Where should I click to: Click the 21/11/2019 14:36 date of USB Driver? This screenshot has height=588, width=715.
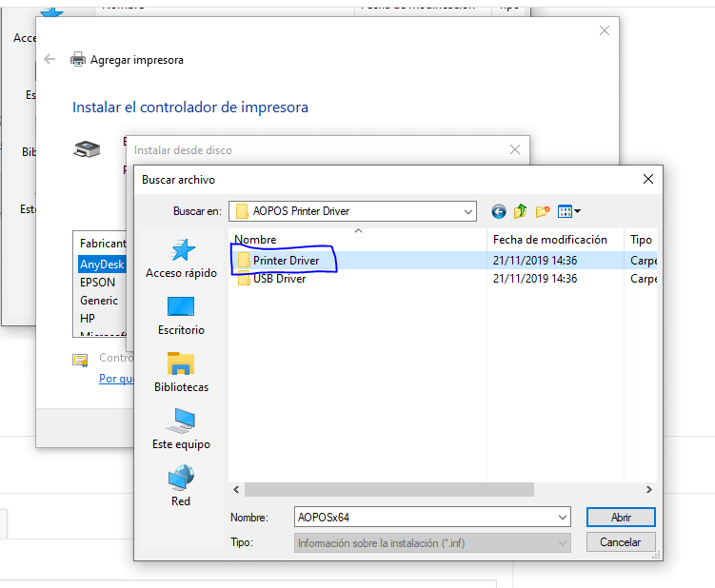tap(534, 279)
